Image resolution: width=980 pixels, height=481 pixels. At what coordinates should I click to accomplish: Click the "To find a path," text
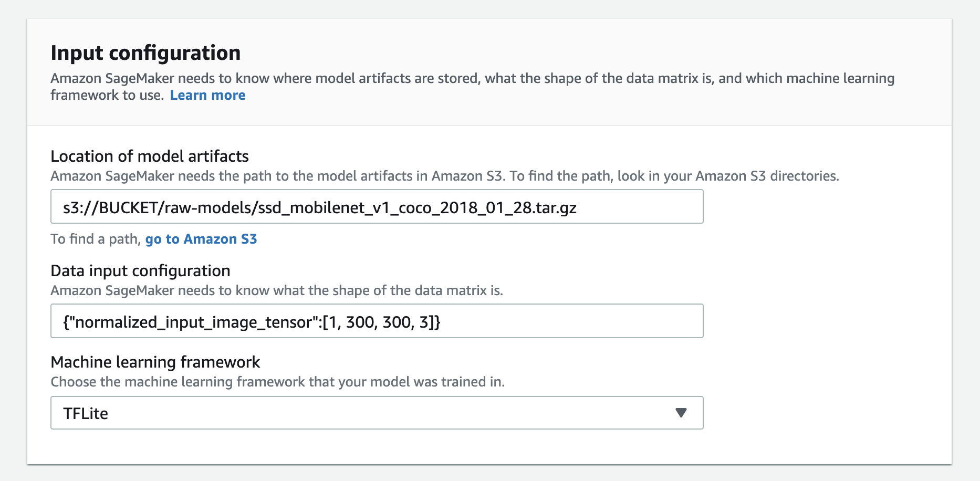[x=96, y=239]
